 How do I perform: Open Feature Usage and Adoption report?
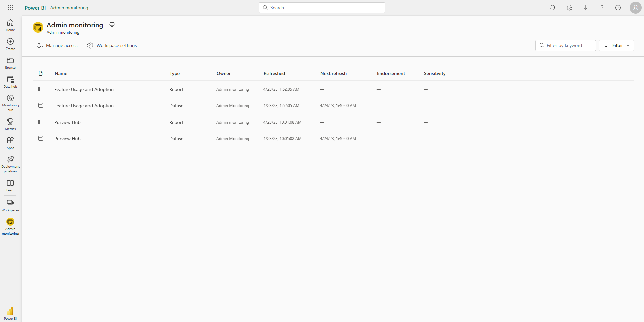84,89
